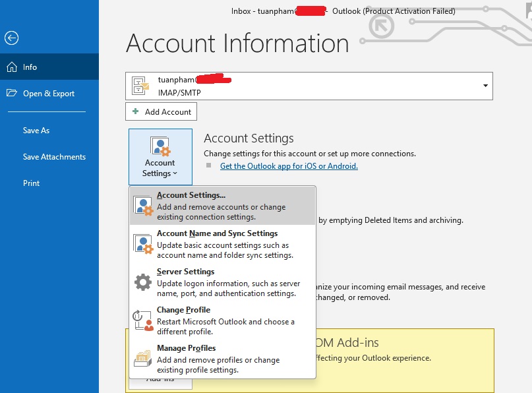Select Save As in the sidebar

(x=36, y=131)
